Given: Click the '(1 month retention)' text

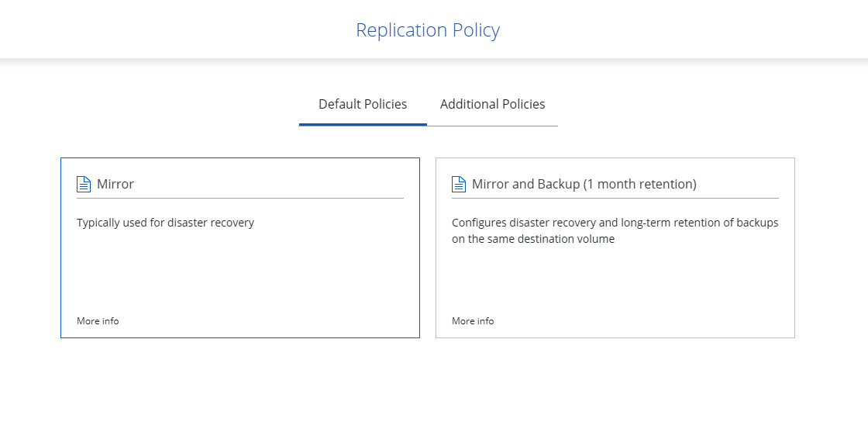Looking at the screenshot, I should coord(639,185).
